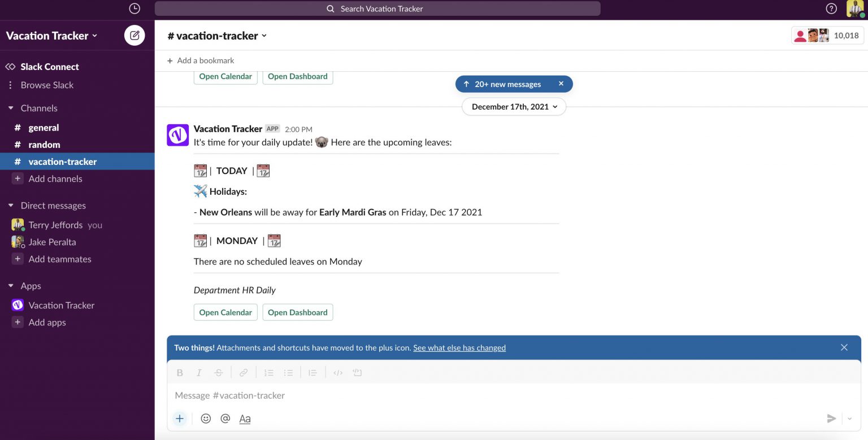Switch to the #random channel
The image size is (868, 440).
click(77, 145)
